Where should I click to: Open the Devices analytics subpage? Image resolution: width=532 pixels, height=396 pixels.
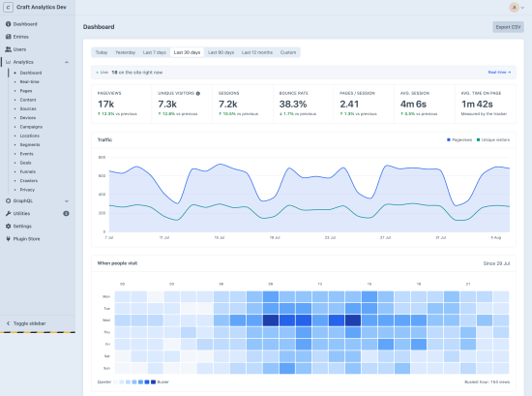pyautogui.click(x=27, y=118)
